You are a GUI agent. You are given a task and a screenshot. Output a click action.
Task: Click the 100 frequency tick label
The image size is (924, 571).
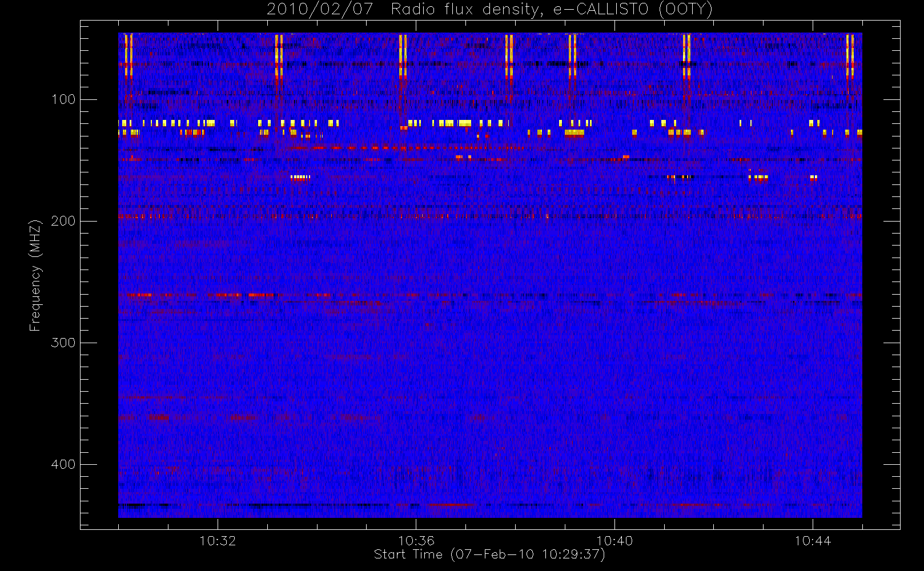coord(63,99)
